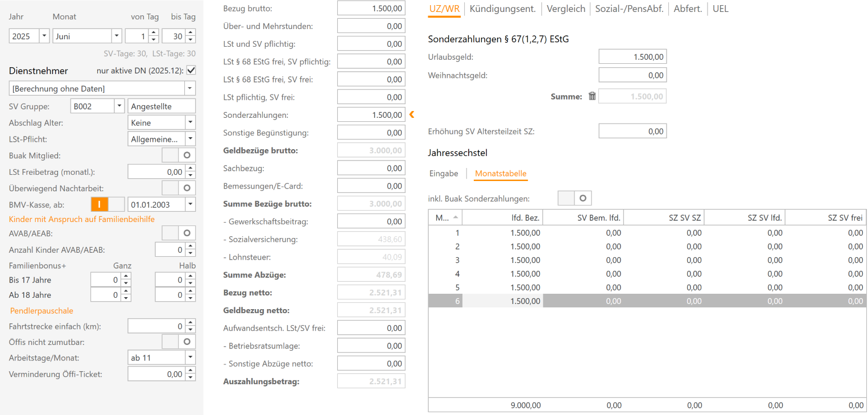Enable 'inkl. Buak Sonderzahlungen' toggle
The height and width of the screenshot is (415, 868).
pyautogui.click(x=574, y=198)
